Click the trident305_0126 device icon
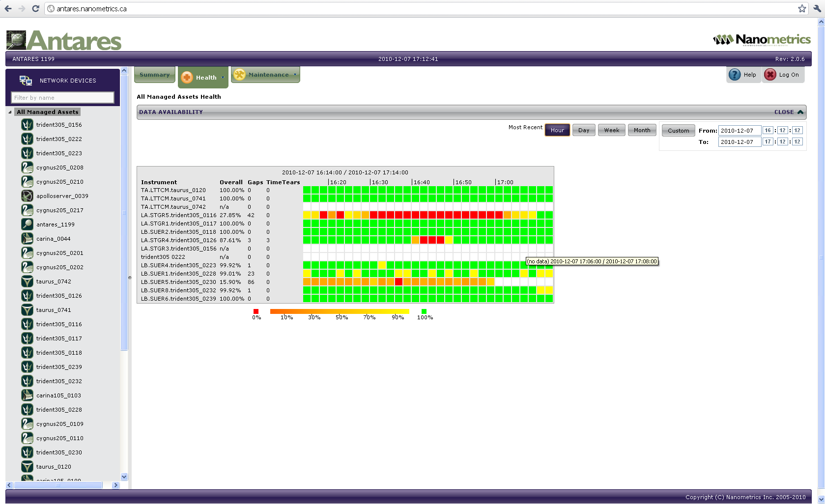The image size is (825, 504). [x=27, y=296]
